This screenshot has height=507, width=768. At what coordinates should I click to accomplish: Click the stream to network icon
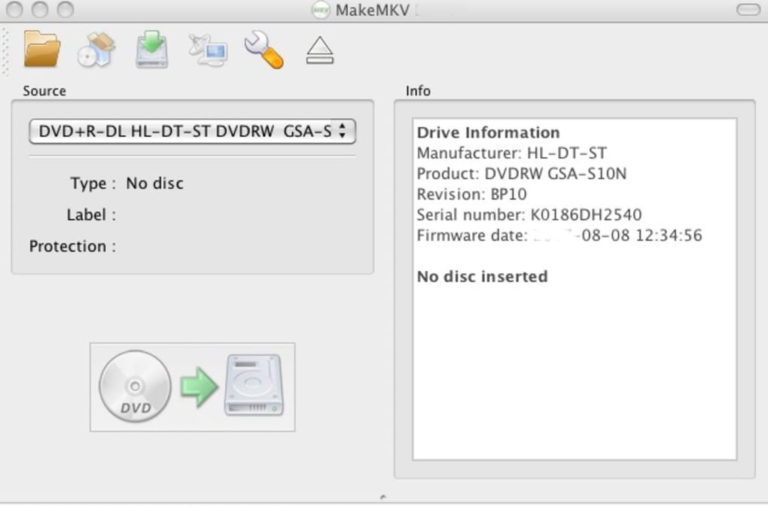tap(208, 50)
